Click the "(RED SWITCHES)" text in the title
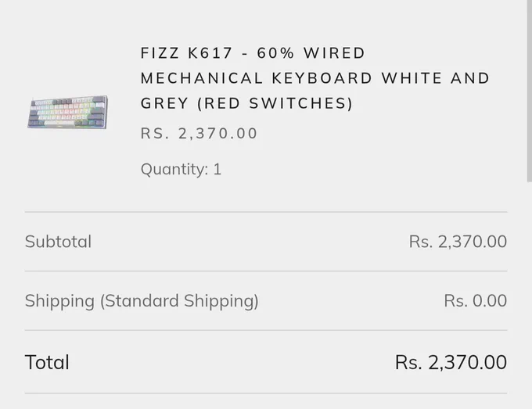Screen dimensions: 532x409 (275, 103)
